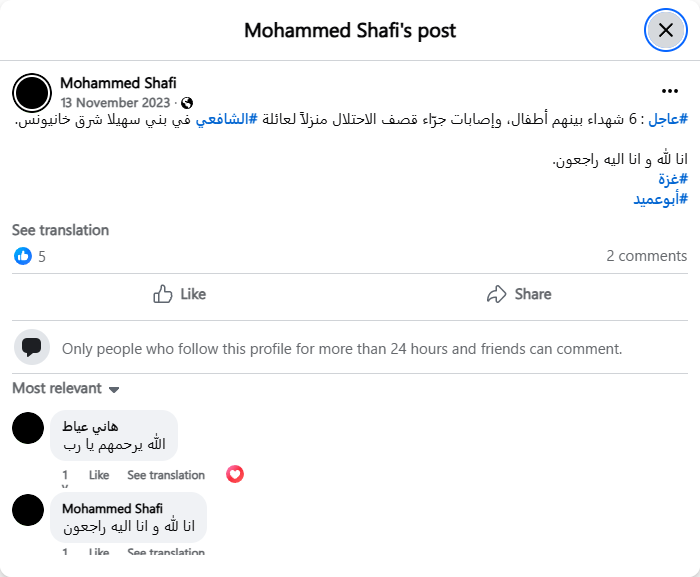The image size is (700, 577).
Task: Click the post author's profile picture
Action: [x=32, y=93]
